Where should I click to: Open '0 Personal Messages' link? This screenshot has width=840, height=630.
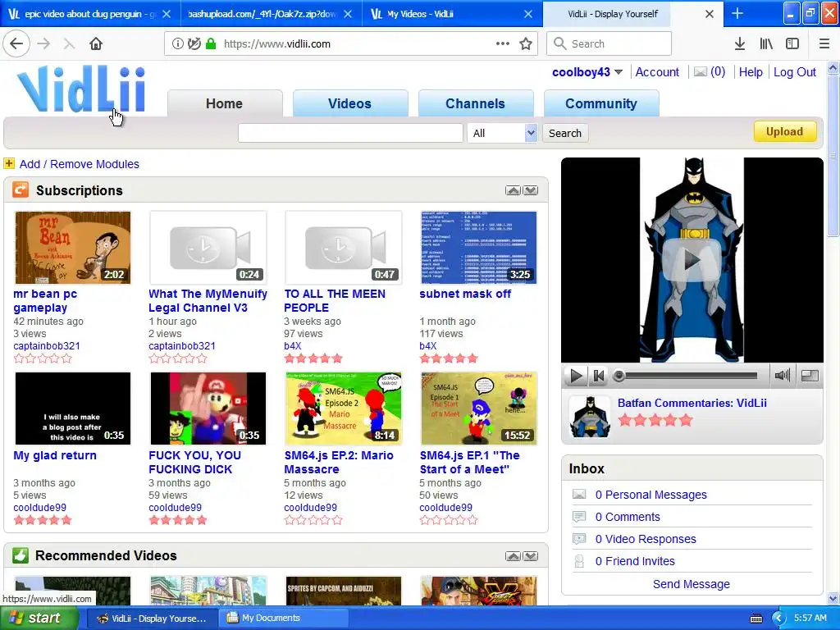[x=651, y=495]
